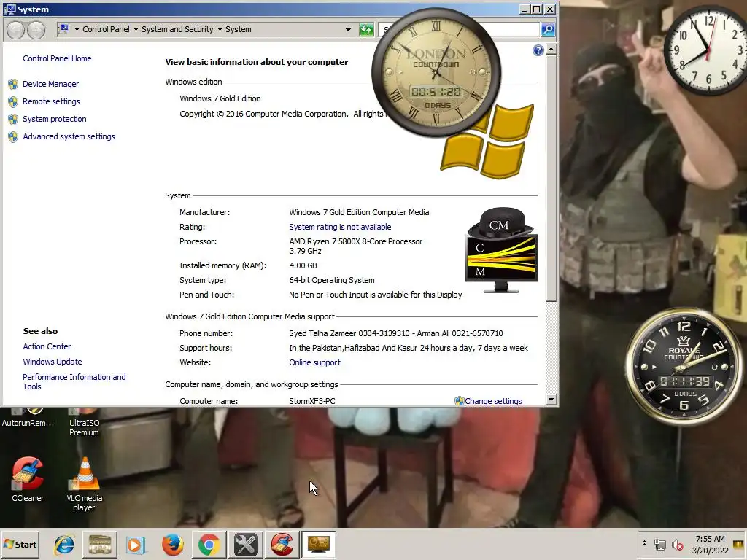This screenshot has height=560, width=747.
Task: Click the CM Computer Media monitor logo
Action: (500, 250)
